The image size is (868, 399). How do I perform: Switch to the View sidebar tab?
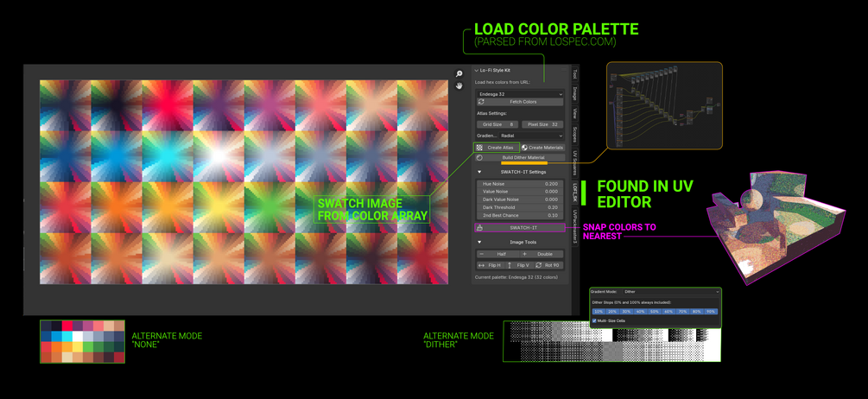click(x=575, y=114)
